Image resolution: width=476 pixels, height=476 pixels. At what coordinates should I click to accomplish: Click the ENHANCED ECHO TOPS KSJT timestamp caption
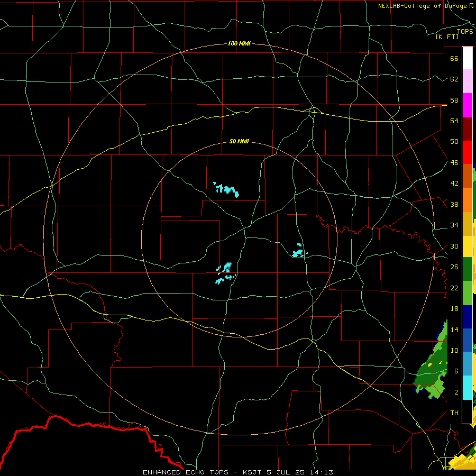click(x=237, y=472)
